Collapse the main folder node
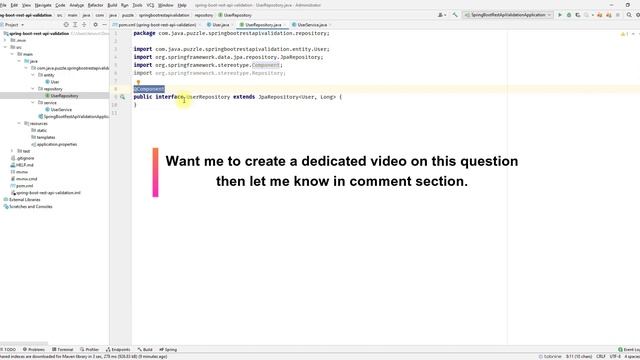This screenshot has height=360, width=640. point(12,54)
